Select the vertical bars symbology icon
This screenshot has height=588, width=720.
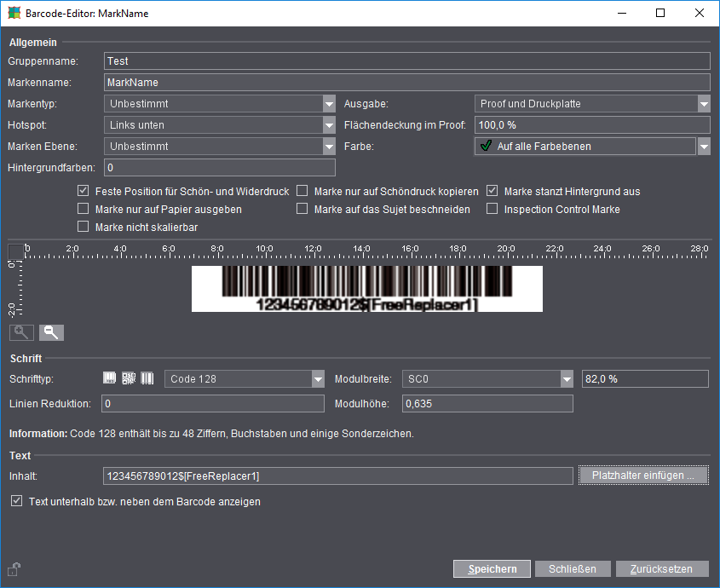coord(146,378)
